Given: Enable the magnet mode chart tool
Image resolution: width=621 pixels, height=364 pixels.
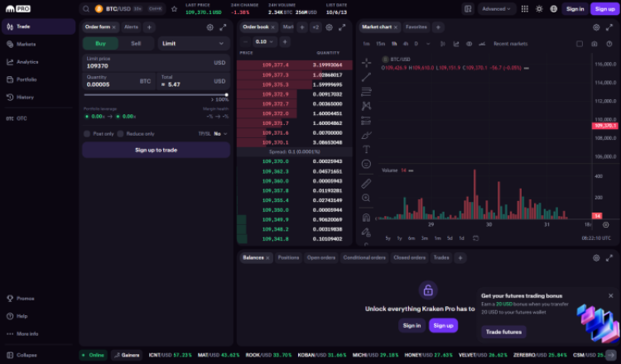Looking at the screenshot, I should (366, 218).
